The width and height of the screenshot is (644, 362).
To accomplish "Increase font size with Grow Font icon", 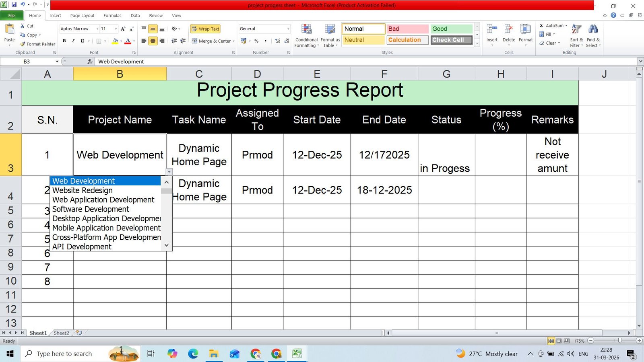I will pos(123,29).
